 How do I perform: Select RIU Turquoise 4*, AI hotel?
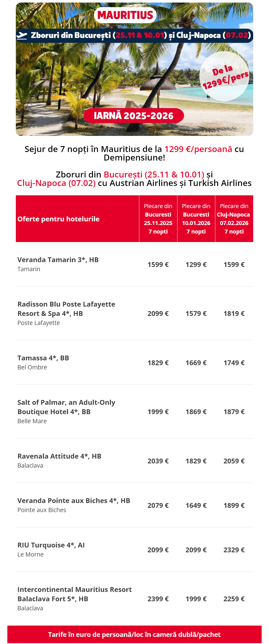(51, 545)
